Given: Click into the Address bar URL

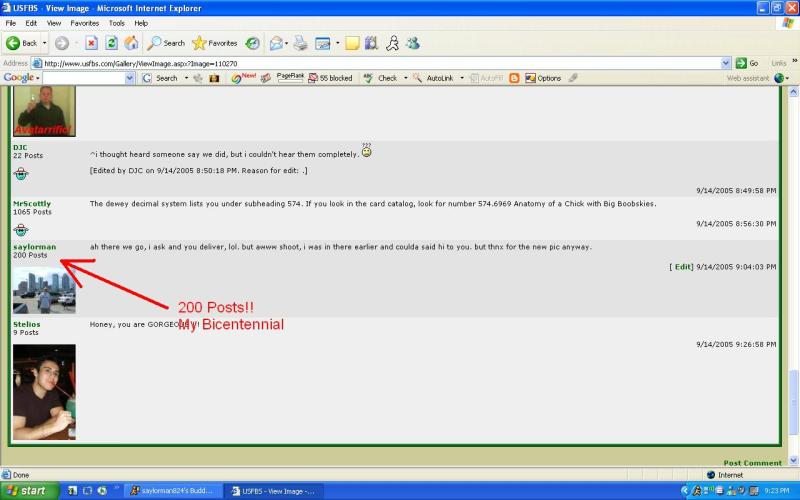Looking at the screenshot, I should (378, 64).
